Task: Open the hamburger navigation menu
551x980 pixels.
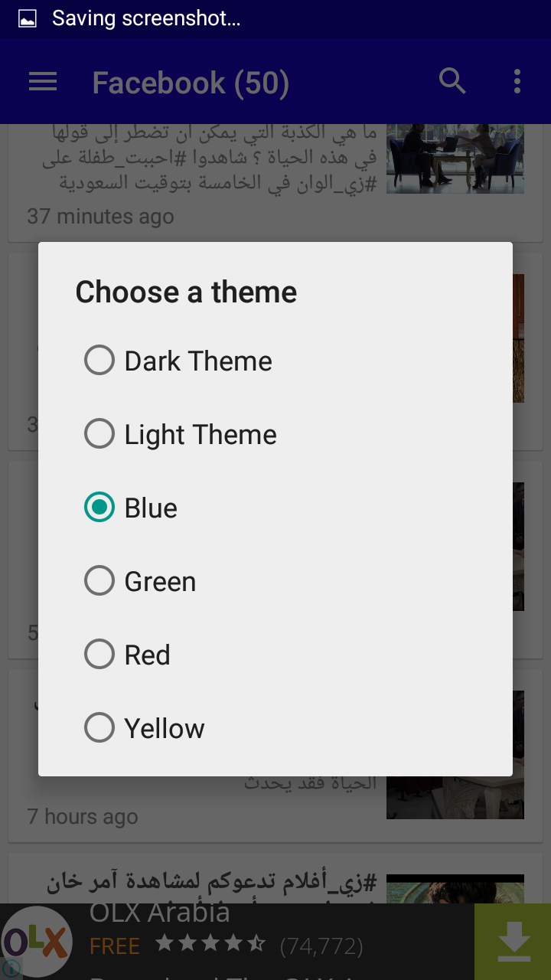Action: coord(43,82)
